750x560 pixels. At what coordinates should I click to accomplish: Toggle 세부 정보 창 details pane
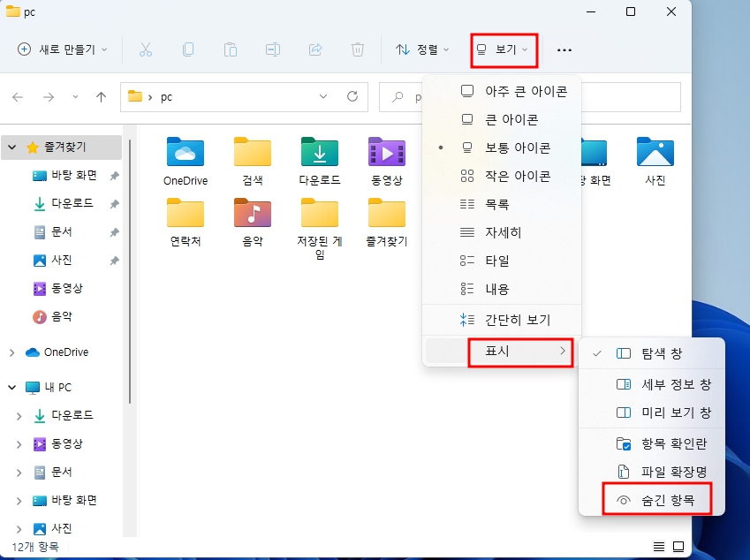coord(651,384)
